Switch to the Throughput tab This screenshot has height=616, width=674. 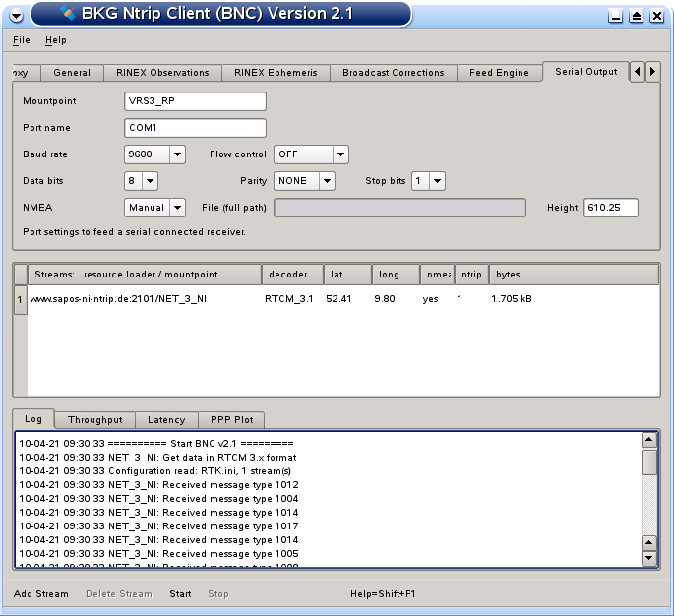93,420
